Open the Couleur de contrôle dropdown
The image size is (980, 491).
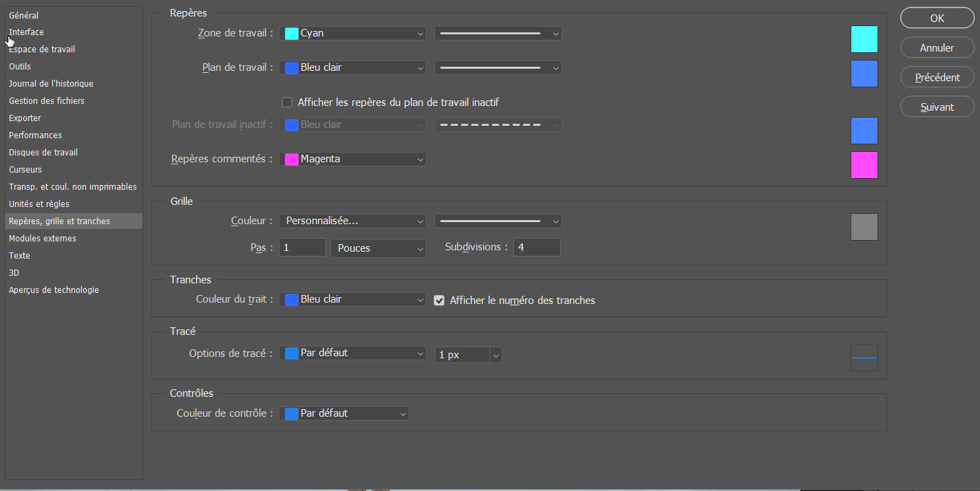pyautogui.click(x=344, y=413)
